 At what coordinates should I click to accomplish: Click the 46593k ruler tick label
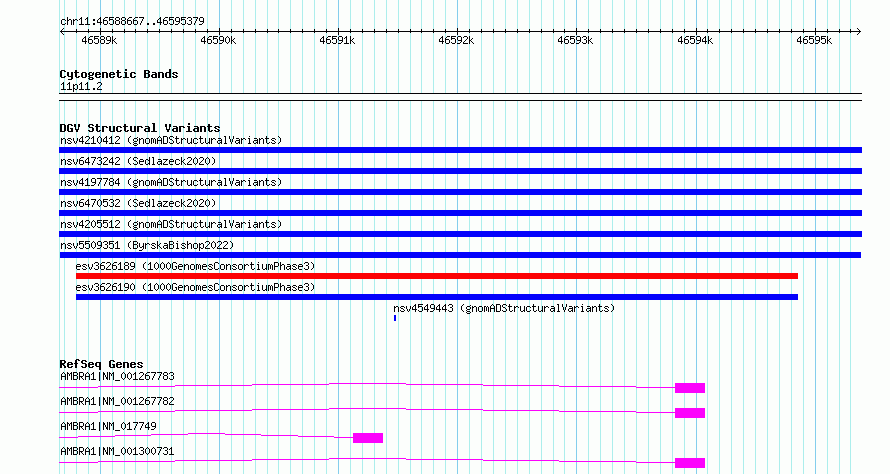pyautogui.click(x=575, y=41)
